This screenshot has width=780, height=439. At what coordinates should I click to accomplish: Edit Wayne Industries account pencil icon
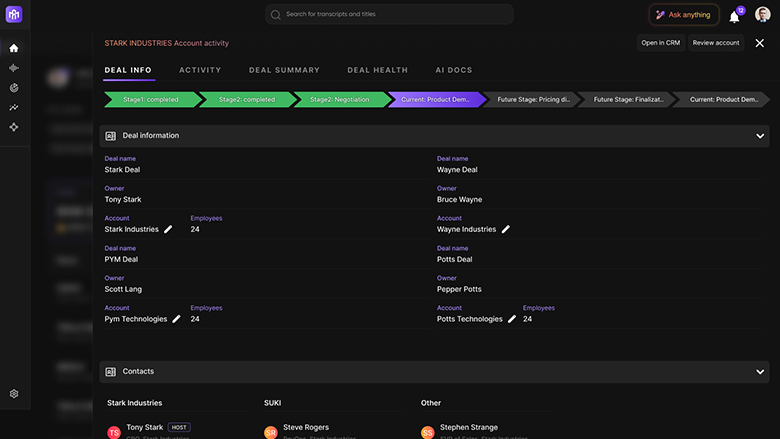point(506,230)
